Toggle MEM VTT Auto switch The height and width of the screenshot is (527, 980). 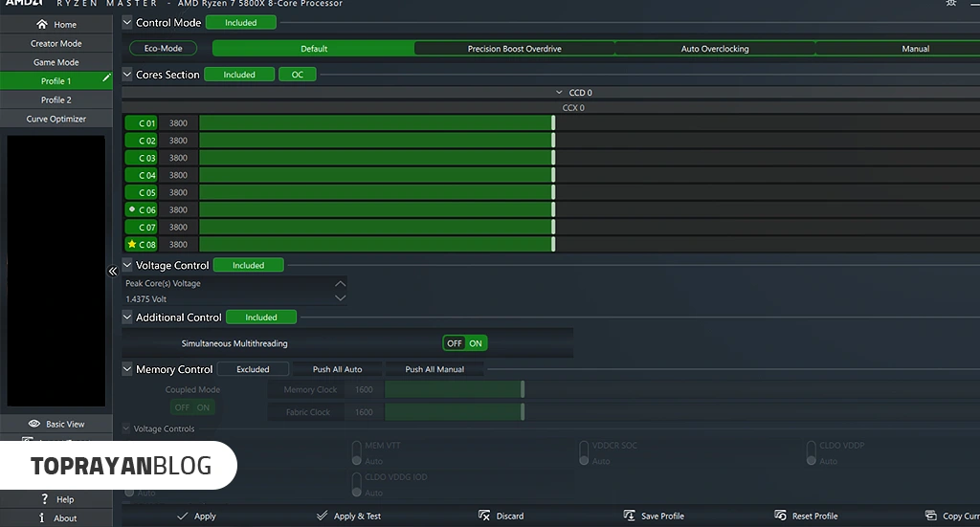coord(356,452)
